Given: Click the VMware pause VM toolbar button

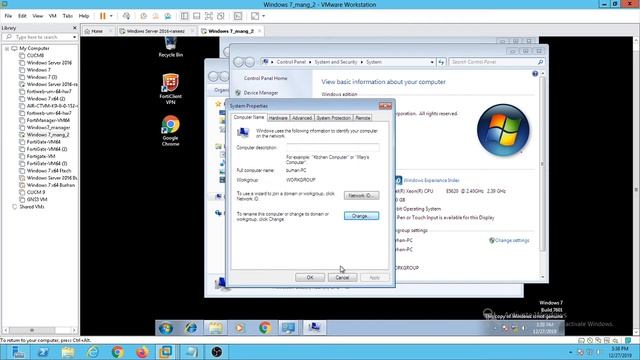Looking at the screenshot, I should click(102, 16).
